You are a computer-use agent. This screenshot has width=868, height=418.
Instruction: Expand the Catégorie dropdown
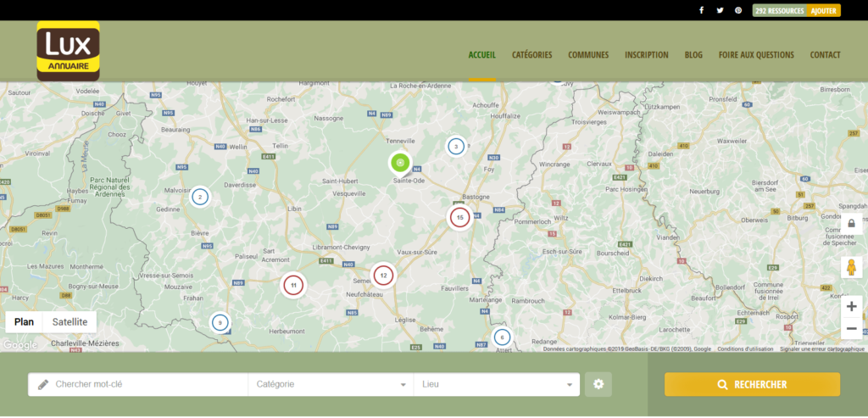coord(331,384)
